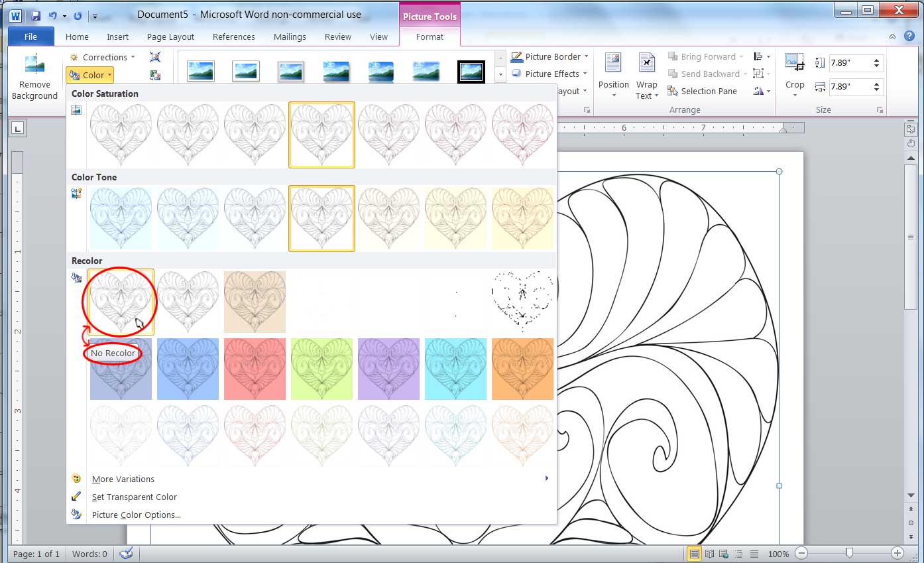Viewport: 924px width, 563px height.
Task: Open the Wrap Text tool
Action: click(x=646, y=74)
